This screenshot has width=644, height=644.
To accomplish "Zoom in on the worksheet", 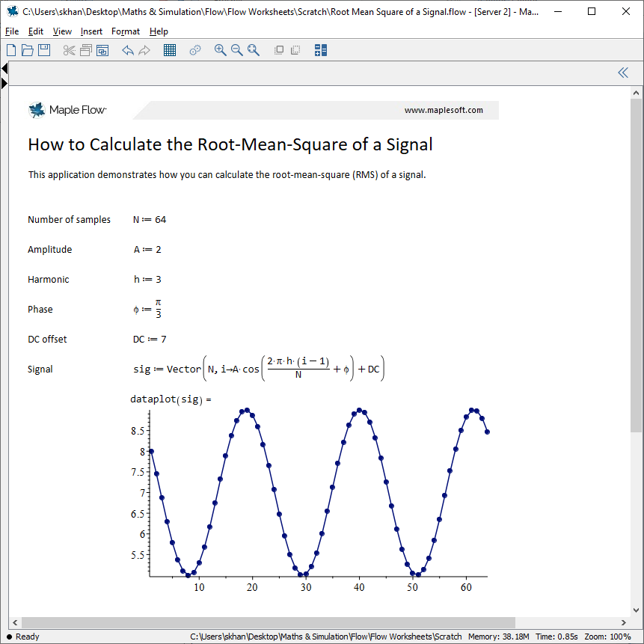I will tap(220, 50).
